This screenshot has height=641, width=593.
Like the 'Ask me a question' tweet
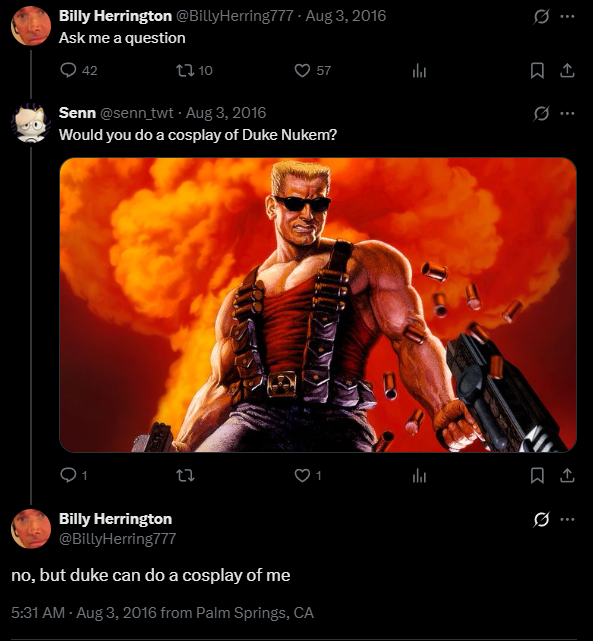[313, 71]
